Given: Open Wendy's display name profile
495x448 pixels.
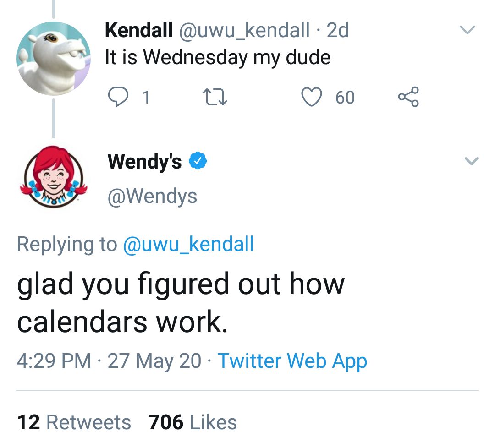Looking at the screenshot, I should click(x=144, y=161).
